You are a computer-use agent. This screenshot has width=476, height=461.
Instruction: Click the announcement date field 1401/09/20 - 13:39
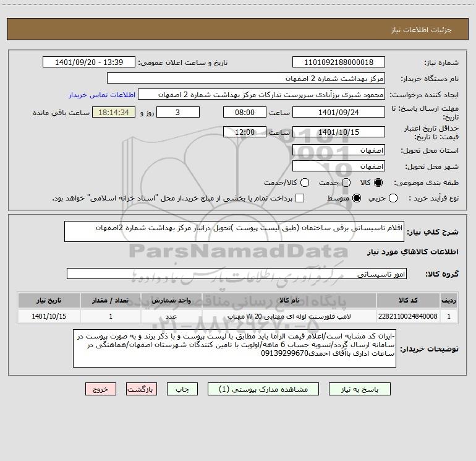pyautogui.click(x=89, y=62)
